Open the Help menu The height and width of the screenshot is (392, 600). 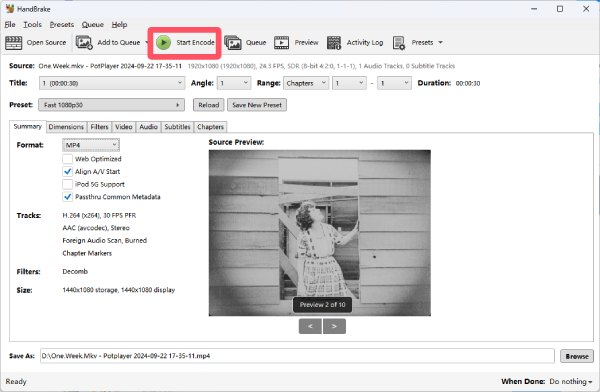(x=119, y=24)
